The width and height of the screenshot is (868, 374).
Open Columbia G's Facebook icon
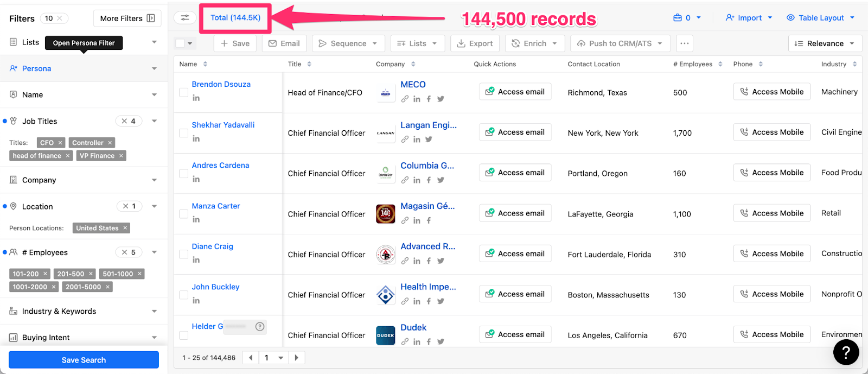pos(429,180)
